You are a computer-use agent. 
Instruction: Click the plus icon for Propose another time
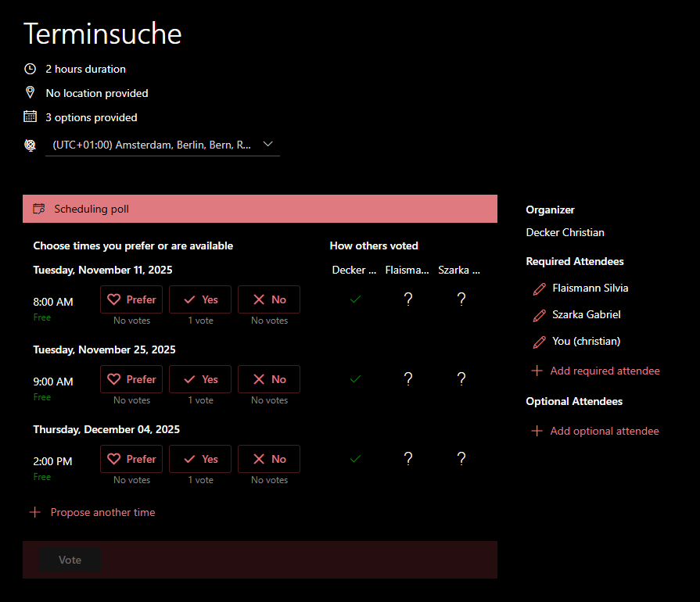34,513
